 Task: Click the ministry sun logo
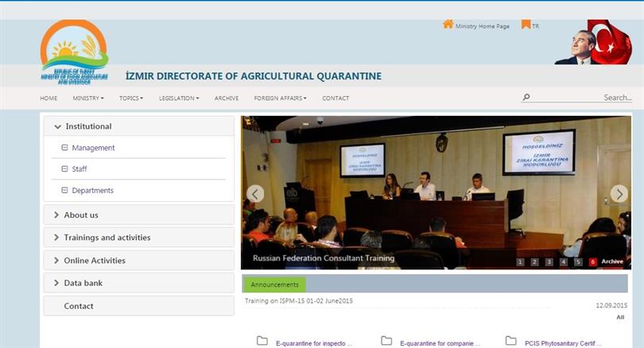pos(74,52)
